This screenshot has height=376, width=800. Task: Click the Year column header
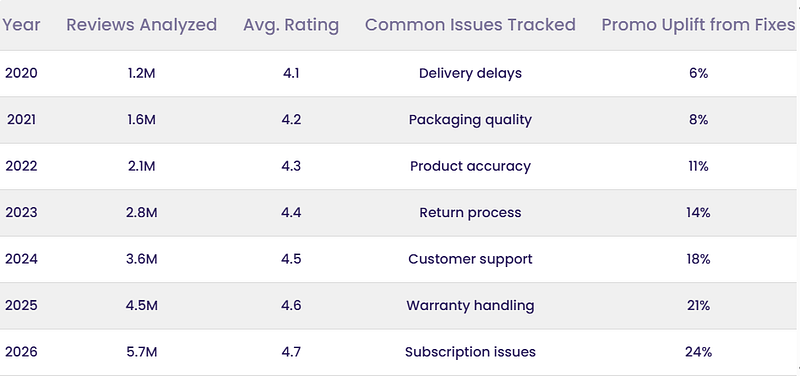tap(21, 24)
